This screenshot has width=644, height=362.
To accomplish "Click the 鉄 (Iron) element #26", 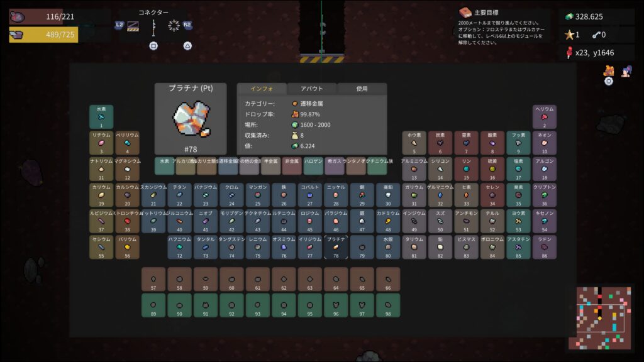I will pyautogui.click(x=284, y=195).
